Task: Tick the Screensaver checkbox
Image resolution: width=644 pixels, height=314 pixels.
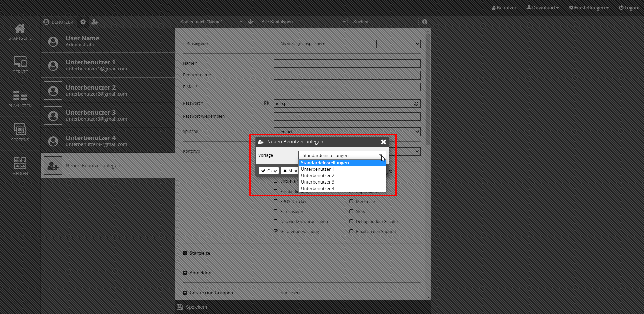Action: pos(276,211)
